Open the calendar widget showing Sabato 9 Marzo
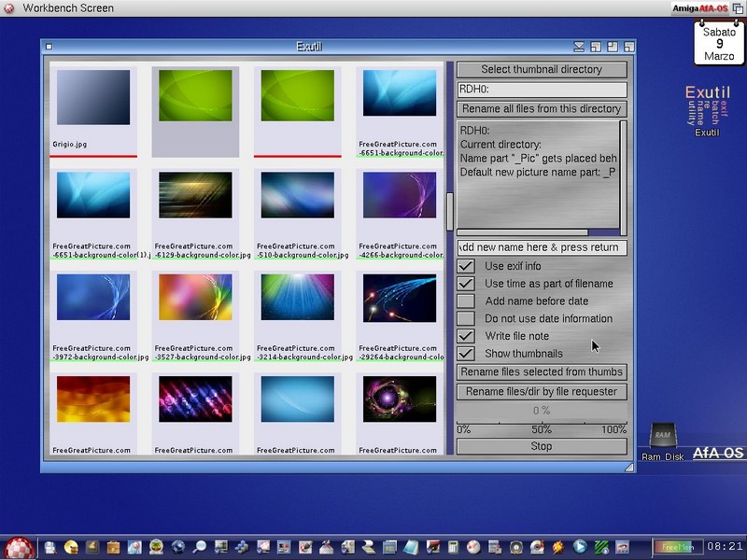The image size is (747, 560). coord(719,44)
